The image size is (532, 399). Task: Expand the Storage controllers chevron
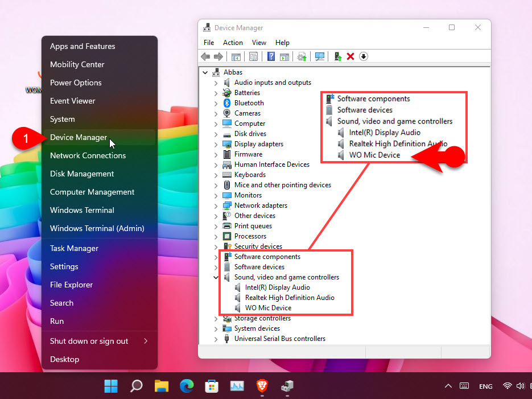(x=216, y=319)
